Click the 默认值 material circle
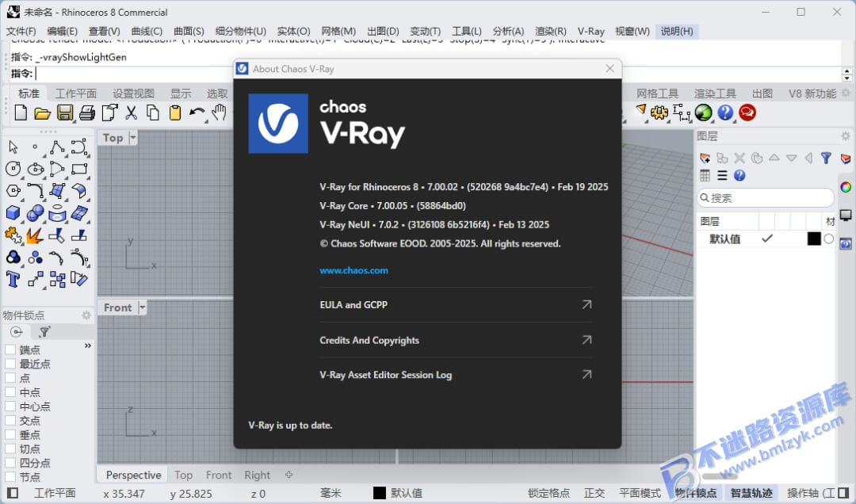The image size is (856, 504). tap(829, 239)
